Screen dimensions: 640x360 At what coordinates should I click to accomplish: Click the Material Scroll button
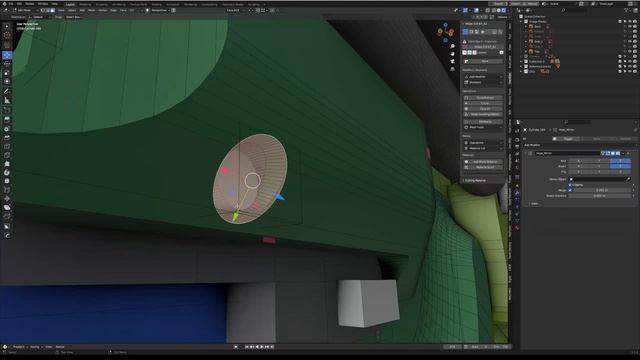pyautogui.click(x=483, y=167)
